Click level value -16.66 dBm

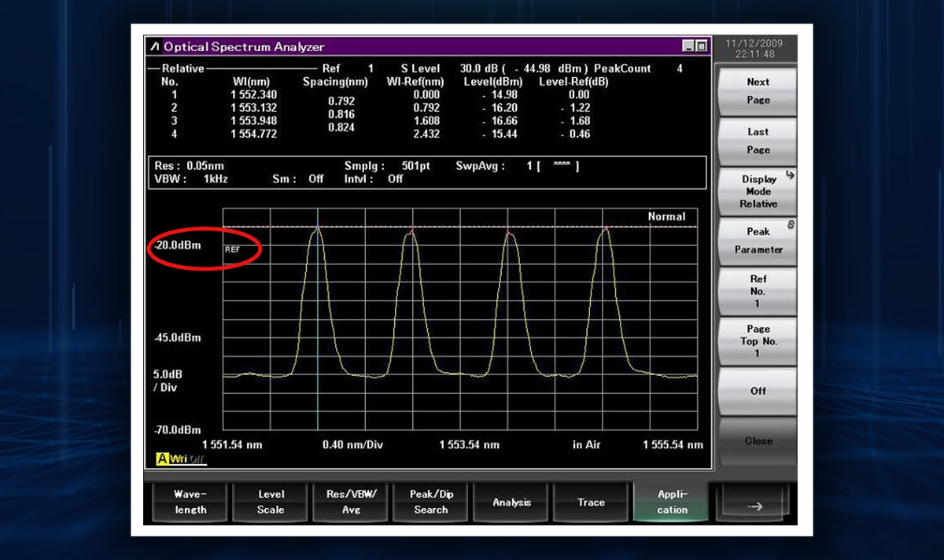click(500, 121)
